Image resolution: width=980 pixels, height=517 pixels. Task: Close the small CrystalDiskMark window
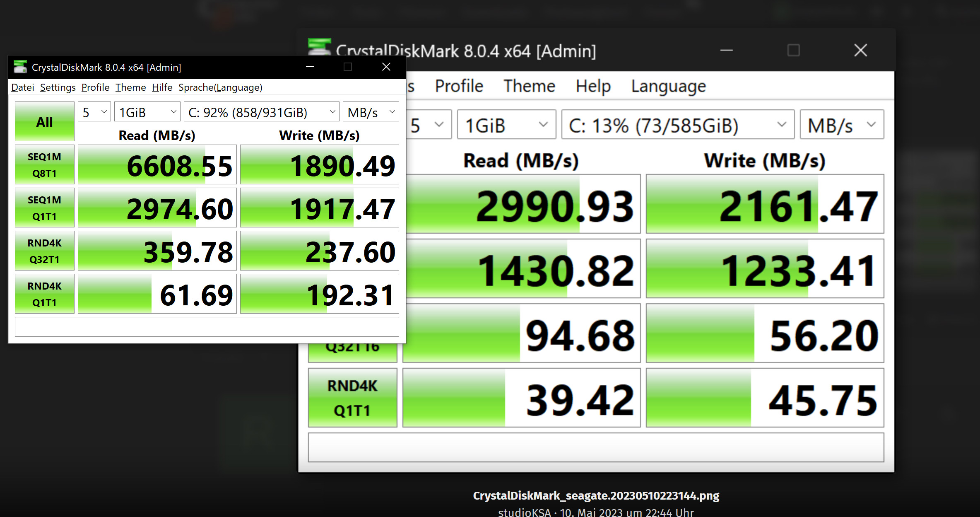[x=386, y=67]
